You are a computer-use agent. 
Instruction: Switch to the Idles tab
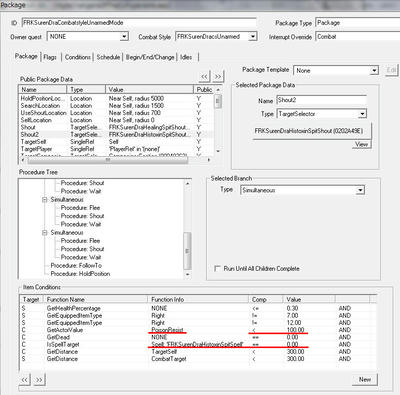click(x=186, y=57)
